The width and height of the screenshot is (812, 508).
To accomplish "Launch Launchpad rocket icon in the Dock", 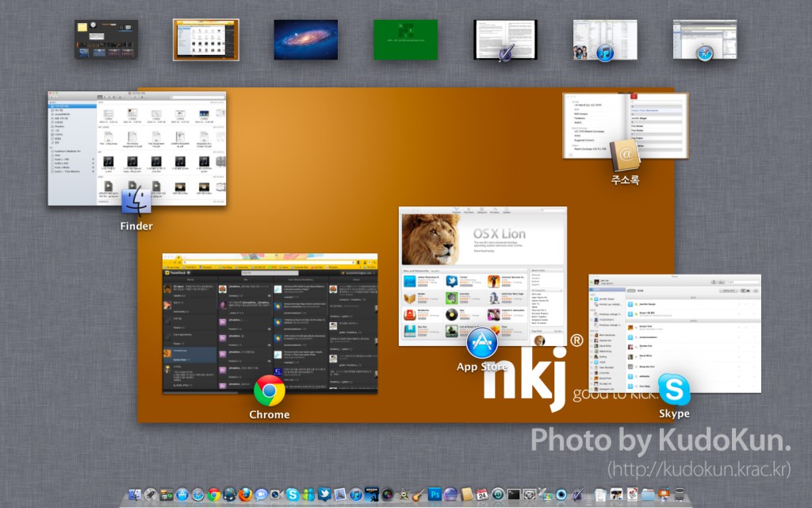I will [150, 495].
